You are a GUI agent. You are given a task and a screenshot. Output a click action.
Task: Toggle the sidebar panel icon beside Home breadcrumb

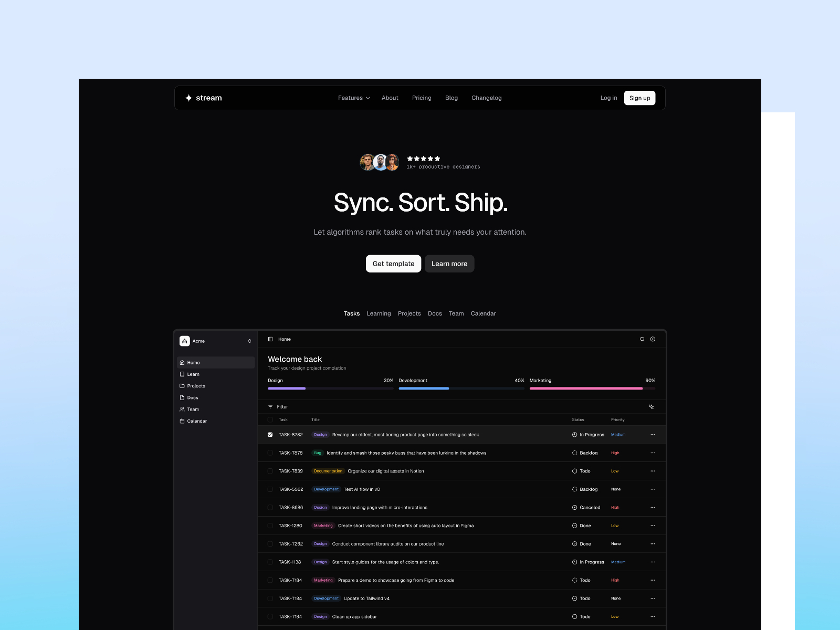coord(270,339)
